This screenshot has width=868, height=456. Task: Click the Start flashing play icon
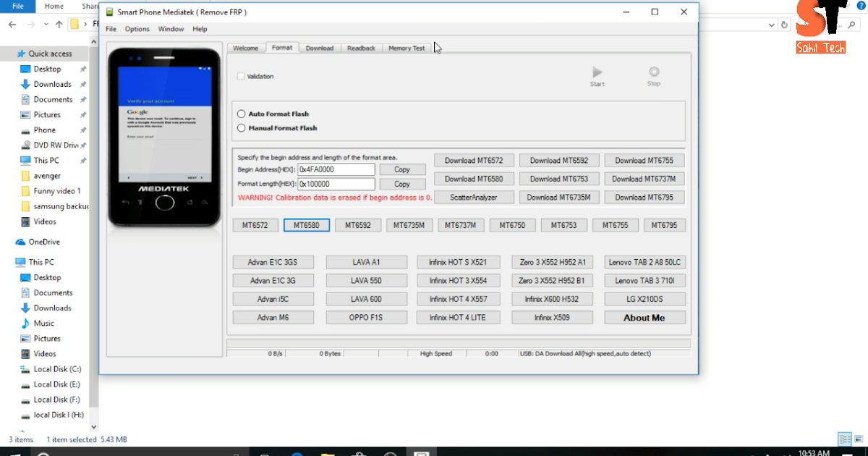point(597,72)
